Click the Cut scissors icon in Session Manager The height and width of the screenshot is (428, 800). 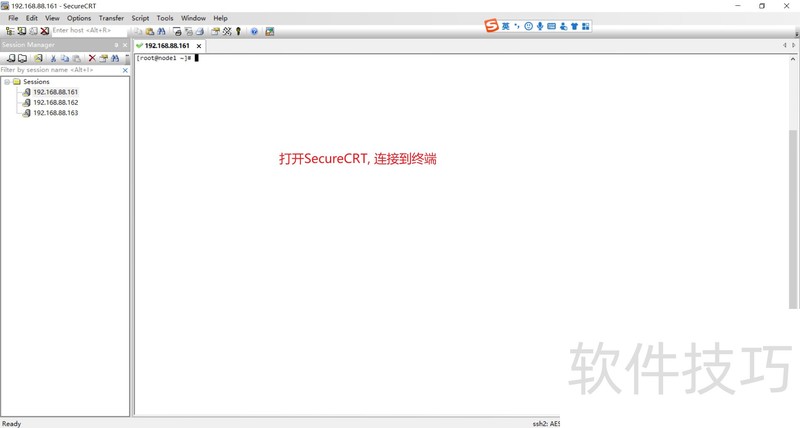tap(53, 59)
